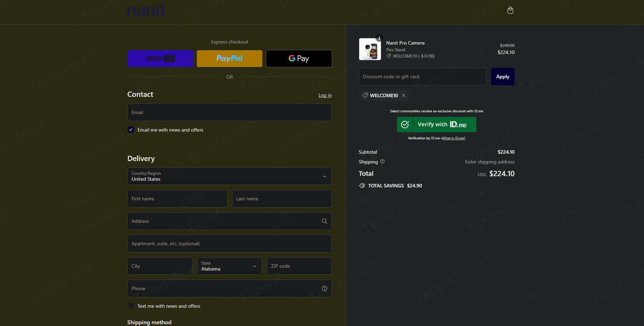Click the Enter shipping address text
This screenshot has width=644, height=326.
pyautogui.click(x=490, y=162)
